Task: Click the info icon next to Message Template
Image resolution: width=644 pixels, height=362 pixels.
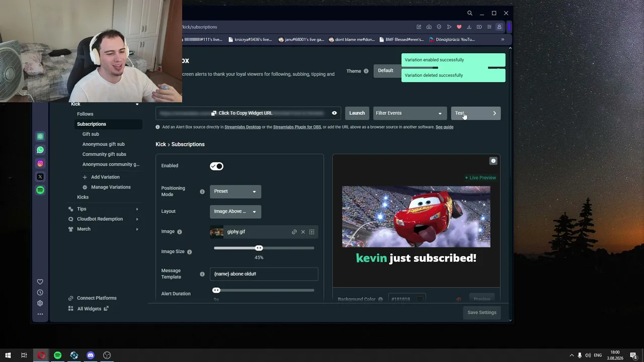Action: tap(202, 274)
